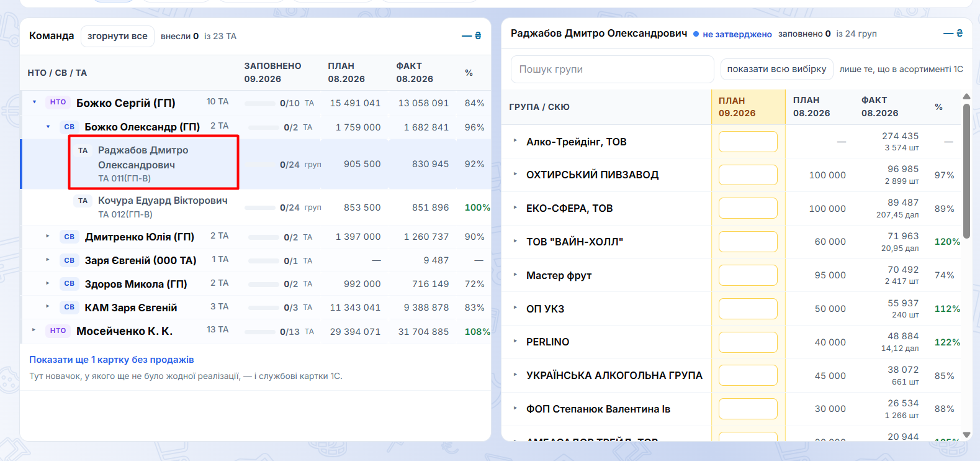This screenshot has width=980, height=461.
Task: Click the НТО badge beside Мосейченко К. К.
Action: click(x=58, y=331)
